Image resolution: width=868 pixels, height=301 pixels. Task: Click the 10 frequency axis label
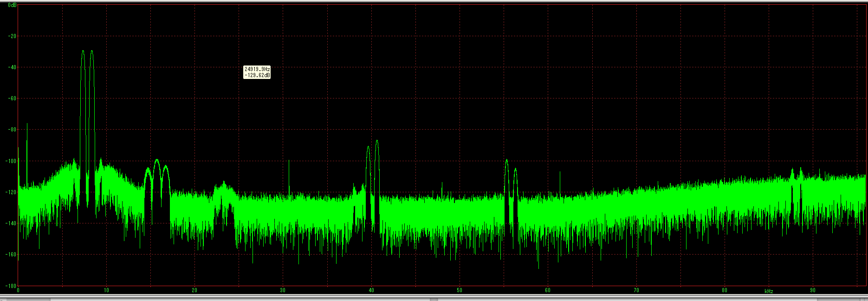pos(106,290)
